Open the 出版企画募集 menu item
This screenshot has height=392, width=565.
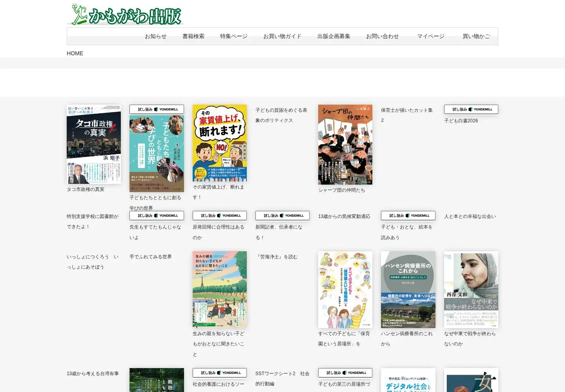click(334, 36)
